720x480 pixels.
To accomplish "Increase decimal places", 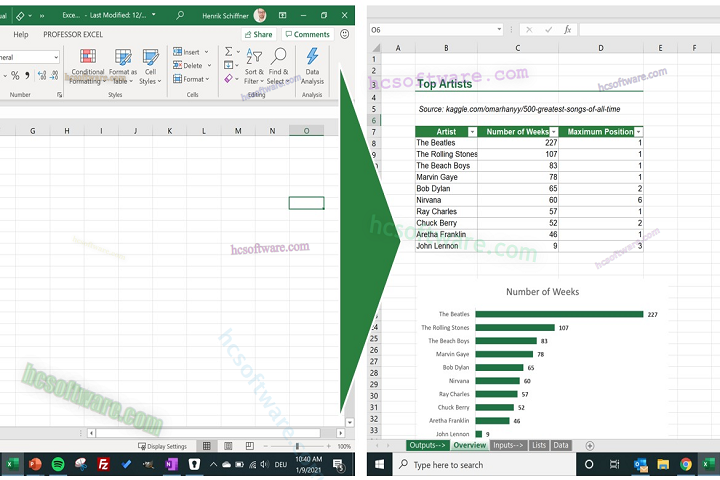I will [42, 75].
